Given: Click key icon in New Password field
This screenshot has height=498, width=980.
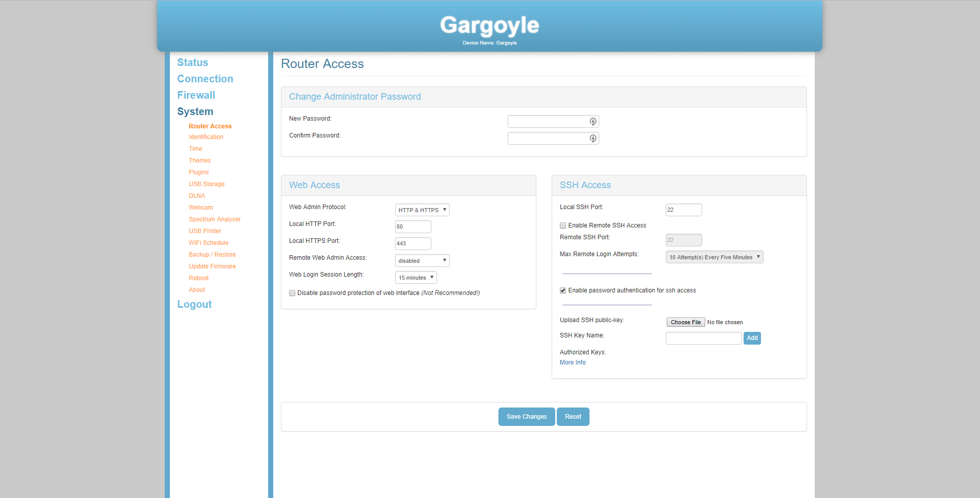Looking at the screenshot, I should [x=593, y=122].
